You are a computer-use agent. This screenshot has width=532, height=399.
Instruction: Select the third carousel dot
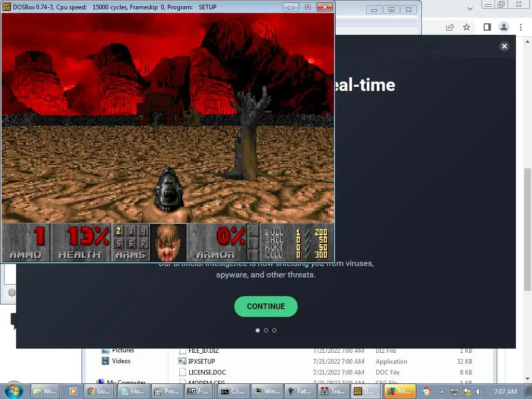[274, 330]
